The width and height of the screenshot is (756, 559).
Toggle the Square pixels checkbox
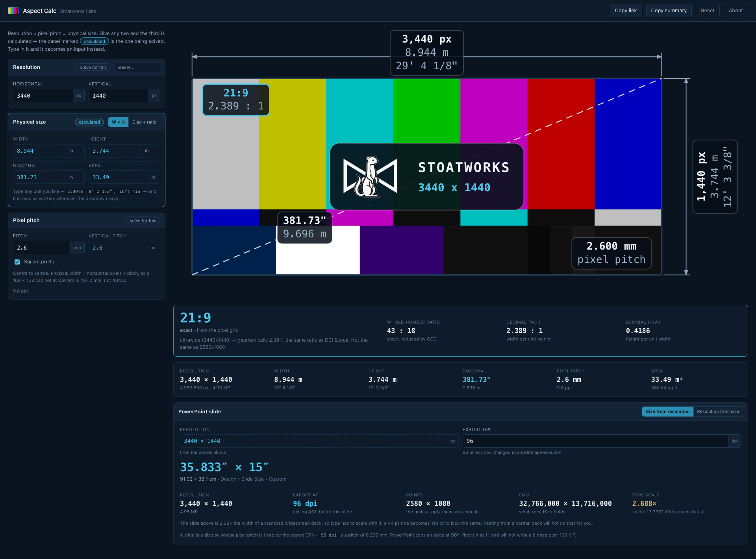coord(17,262)
